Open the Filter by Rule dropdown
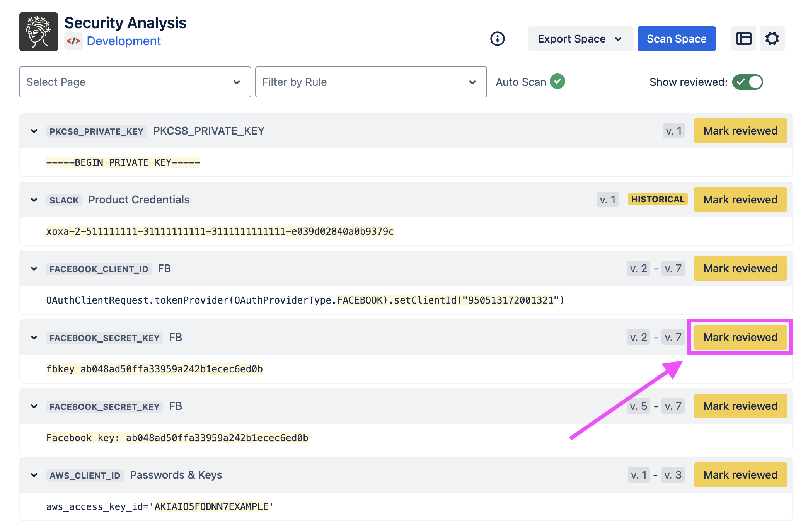 pyautogui.click(x=370, y=82)
